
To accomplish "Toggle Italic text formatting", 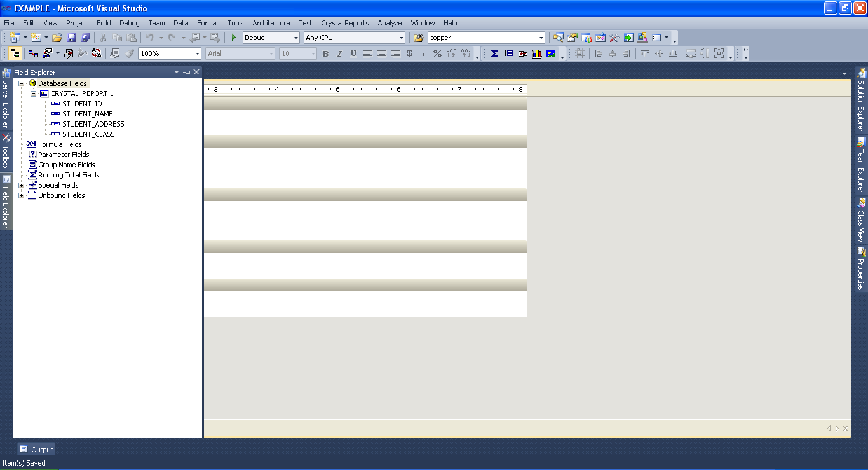I will 339,53.
